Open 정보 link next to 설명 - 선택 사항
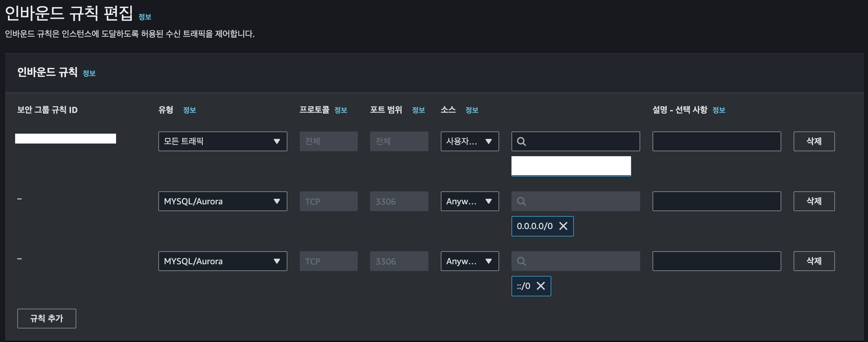Image resolution: width=868 pixels, height=342 pixels. [x=719, y=110]
